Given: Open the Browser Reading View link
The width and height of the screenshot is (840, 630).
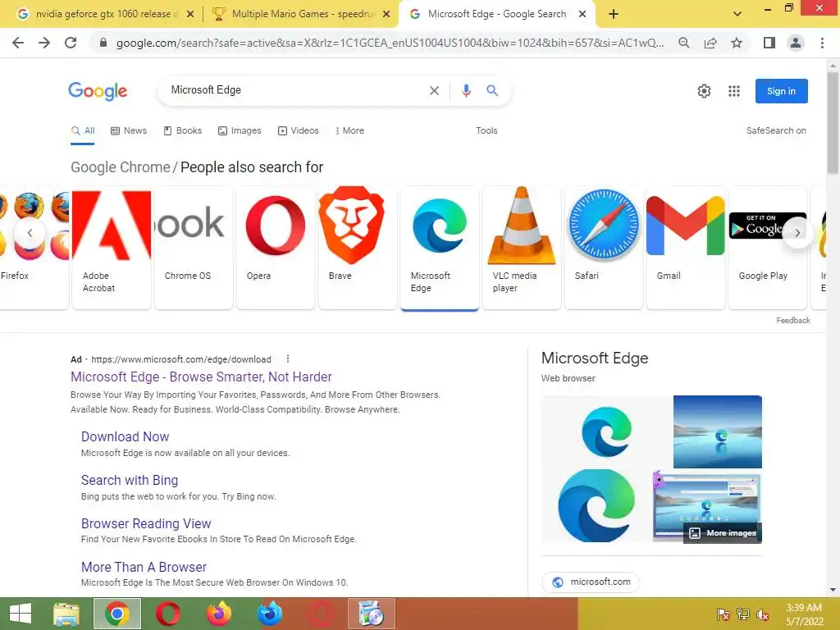Looking at the screenshot, I should [x=146, y=523].
